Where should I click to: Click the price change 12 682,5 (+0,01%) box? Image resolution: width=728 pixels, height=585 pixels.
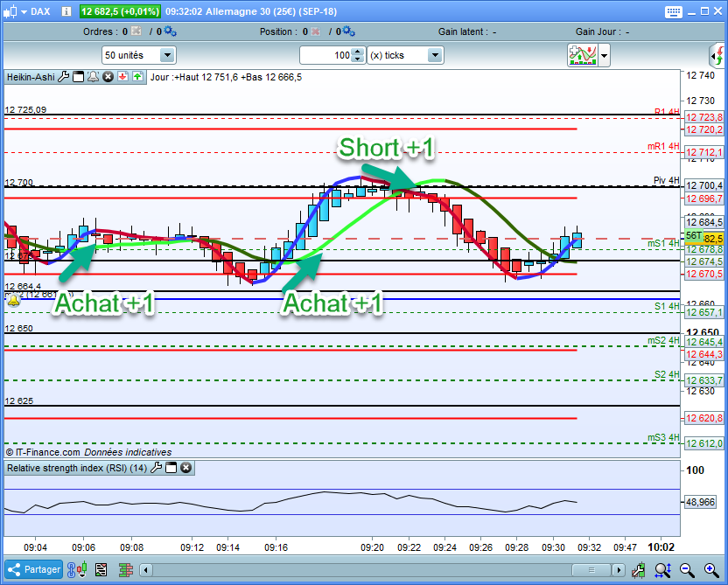pos(120,11)
